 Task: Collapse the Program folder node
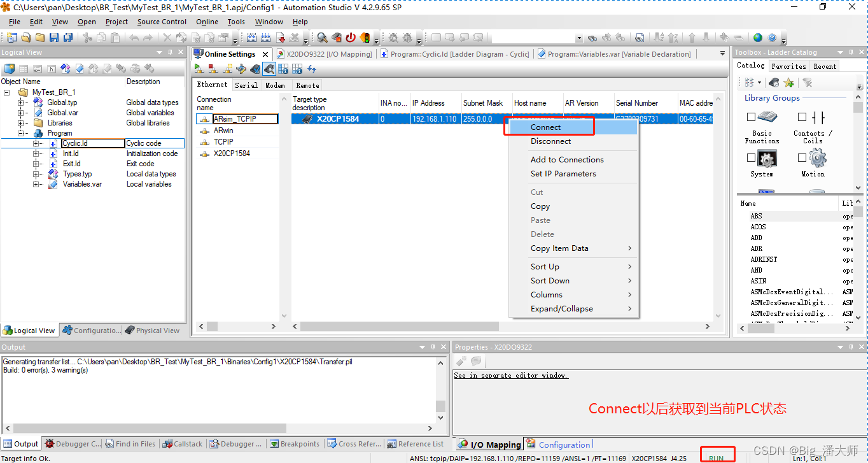tap(22, 133)
